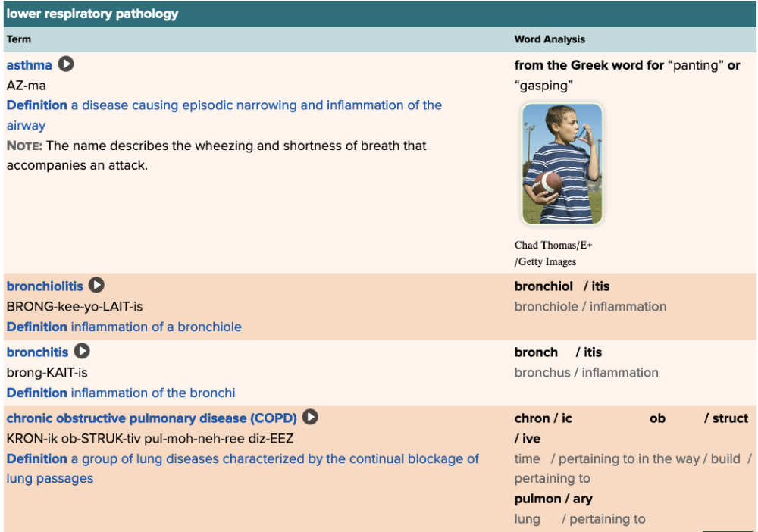Select the bronchiolitis definition text

156,327
